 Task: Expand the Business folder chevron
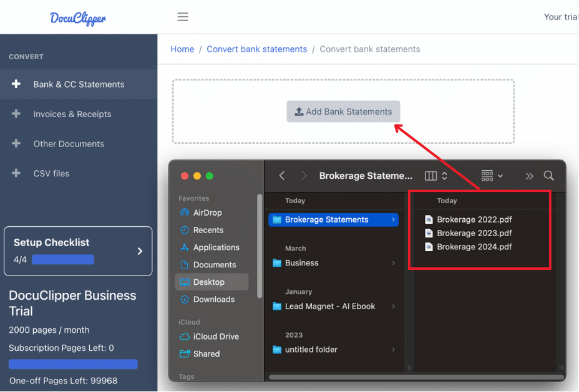tap(393, 263)
